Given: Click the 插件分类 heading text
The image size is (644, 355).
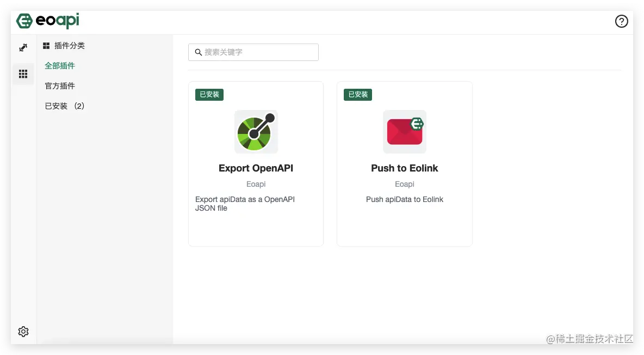Looking at the screenshot, I should pyautogui.click(x=70, y=46).
